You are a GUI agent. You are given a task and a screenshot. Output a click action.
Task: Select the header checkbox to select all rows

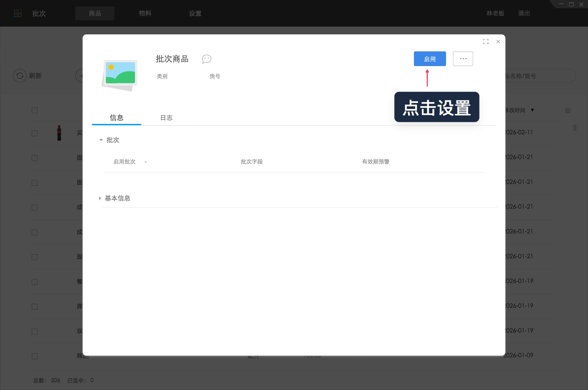click(34, 110)
